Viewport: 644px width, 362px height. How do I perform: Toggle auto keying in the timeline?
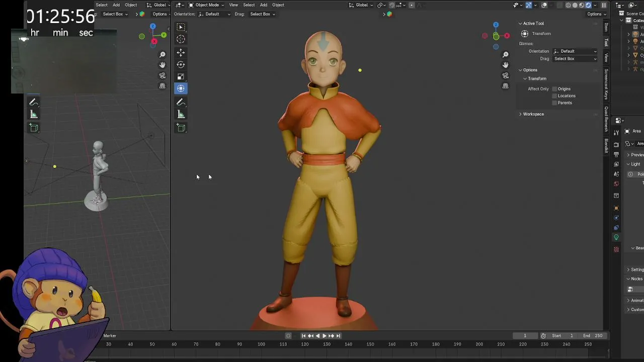tap(288, 336)
